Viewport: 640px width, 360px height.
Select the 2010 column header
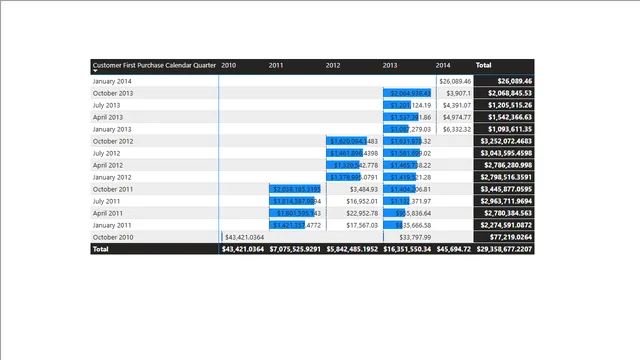[x=229, y=65]
